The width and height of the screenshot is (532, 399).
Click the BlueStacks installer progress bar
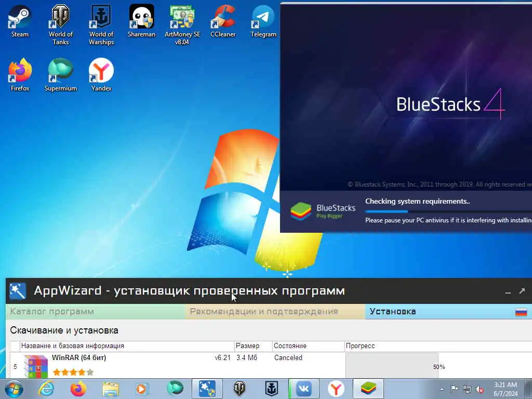point(448,211)
